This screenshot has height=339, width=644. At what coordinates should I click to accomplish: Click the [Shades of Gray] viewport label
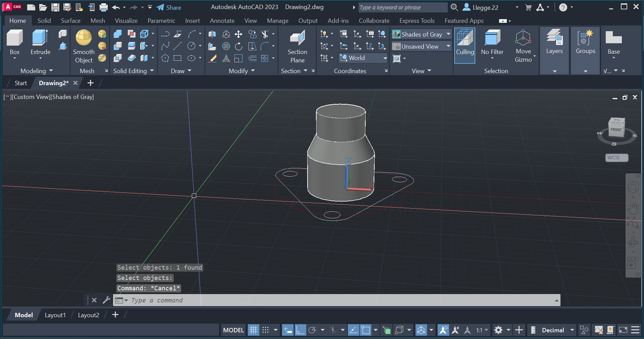[72, 97]
